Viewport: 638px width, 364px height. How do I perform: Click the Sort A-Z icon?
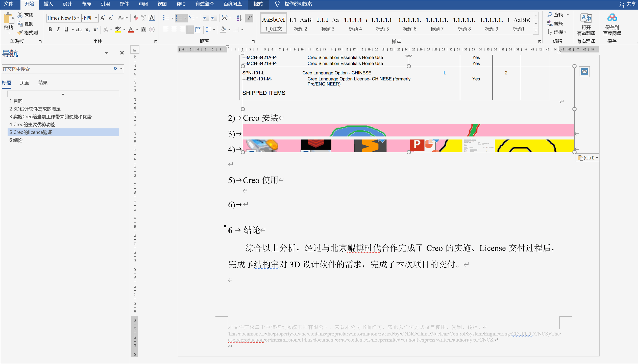click(x=239, y=18)
